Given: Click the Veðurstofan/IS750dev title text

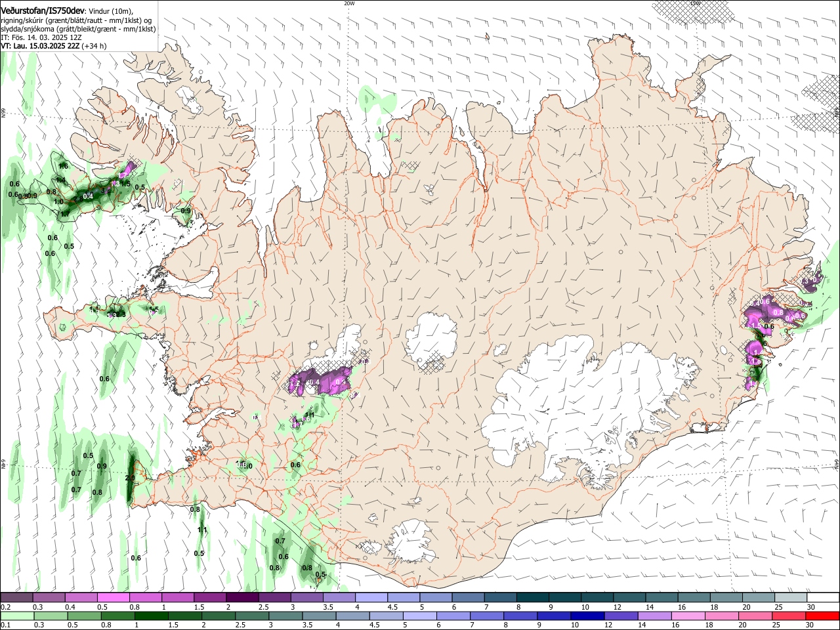Looking at the screenshot, I should tap(43, 11).
